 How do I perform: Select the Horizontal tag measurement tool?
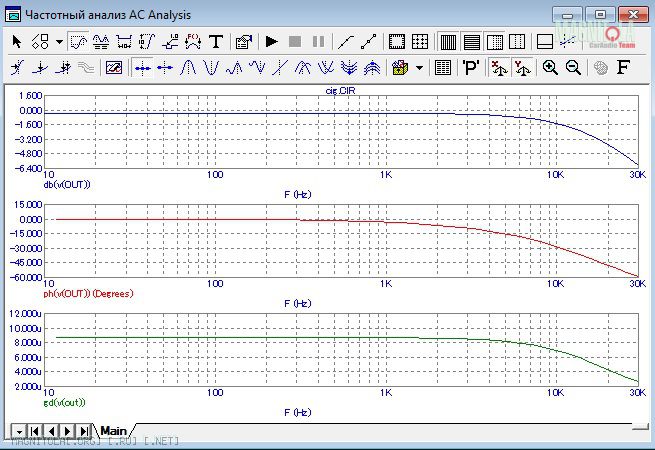pyautogui.click(x=124, y=42)
